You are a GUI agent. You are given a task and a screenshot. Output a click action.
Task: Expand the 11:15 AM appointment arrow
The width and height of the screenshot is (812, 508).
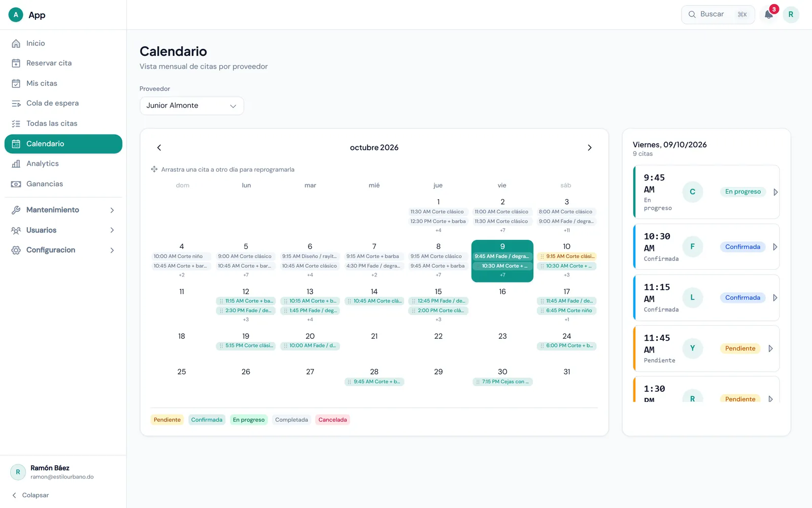point(775,298)
